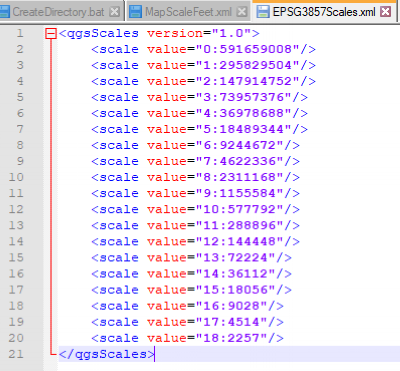Click the scale value "17:4514"

tap(232, 322)
